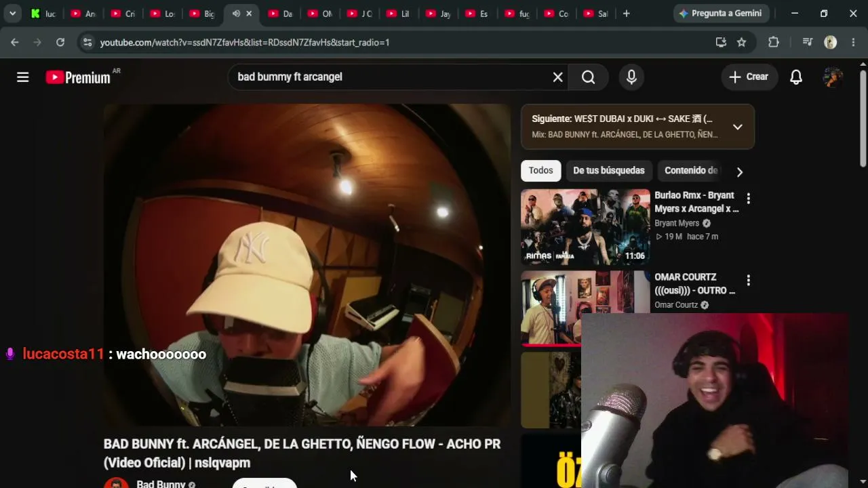Image resolution: width=868 pixels, height=488 pixels.
Task: Expand the Siguiente mix playlist panel
Action: [x=738, y=127]
